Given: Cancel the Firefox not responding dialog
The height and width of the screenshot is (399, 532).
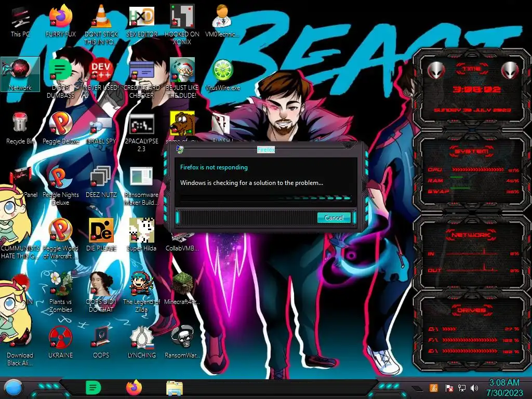Looking at the screenshot, I should point(334,218).
